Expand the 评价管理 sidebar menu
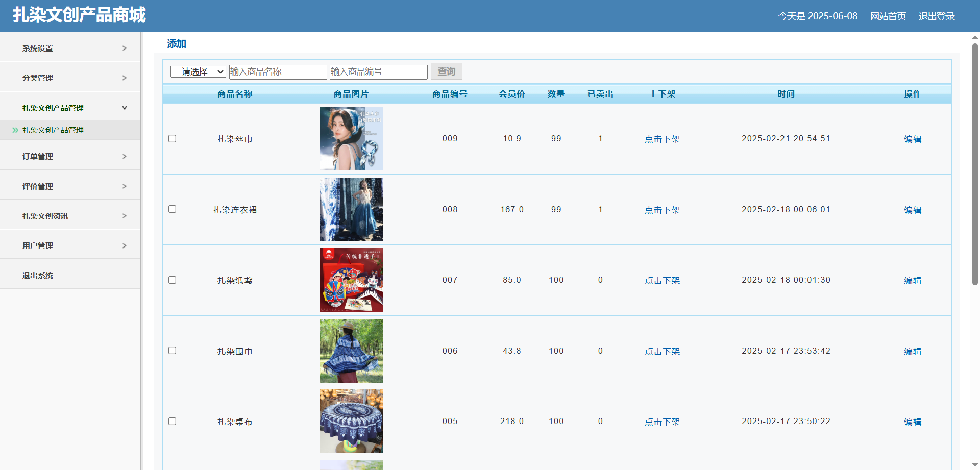 (x=70, y=186)
